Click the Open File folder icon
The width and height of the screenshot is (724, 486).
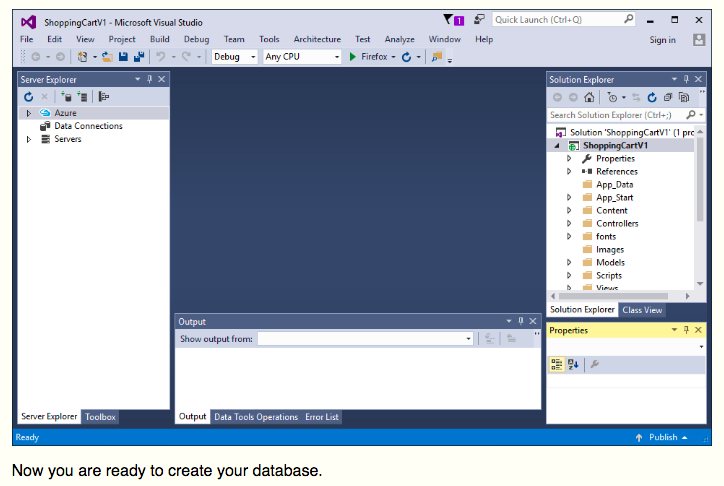coord(107,57)
